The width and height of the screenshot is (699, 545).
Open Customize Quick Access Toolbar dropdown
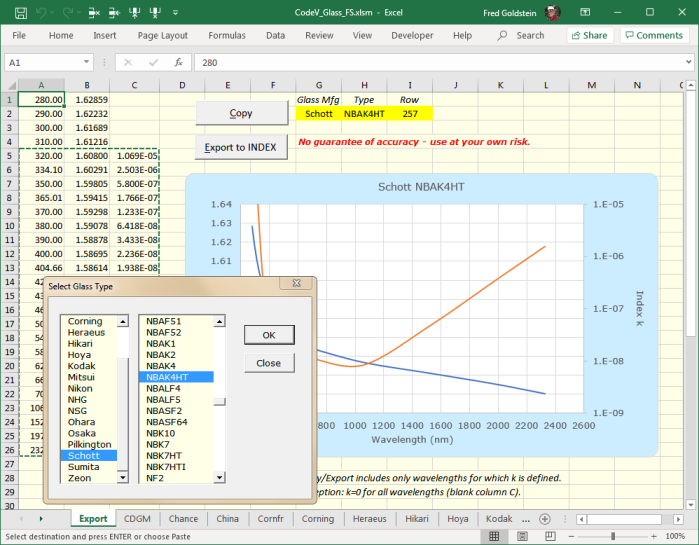pyautogui.click(x=176, y=12)
